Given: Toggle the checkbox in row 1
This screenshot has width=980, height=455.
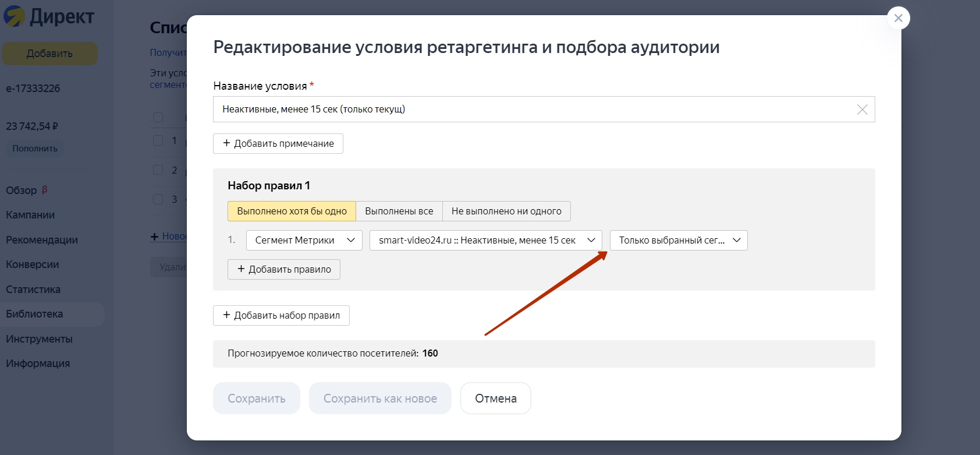Looking at the screenshot, I should [158, 140].
